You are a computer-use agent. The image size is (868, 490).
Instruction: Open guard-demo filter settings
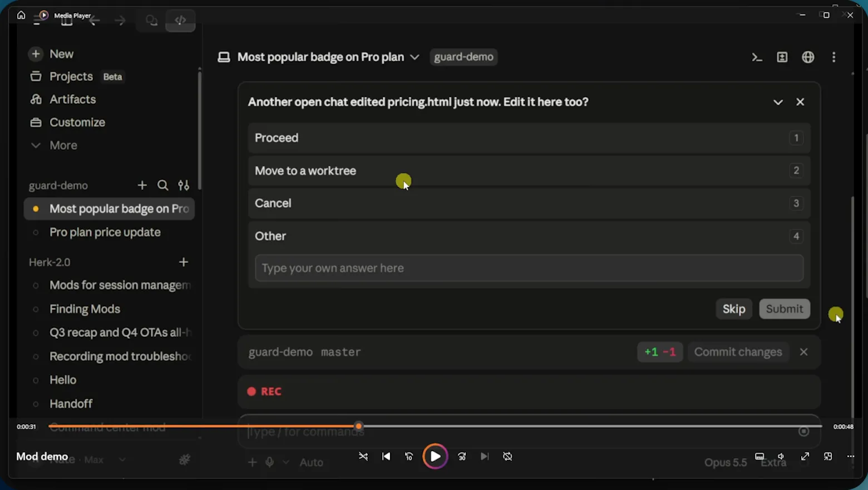(184, 185)
